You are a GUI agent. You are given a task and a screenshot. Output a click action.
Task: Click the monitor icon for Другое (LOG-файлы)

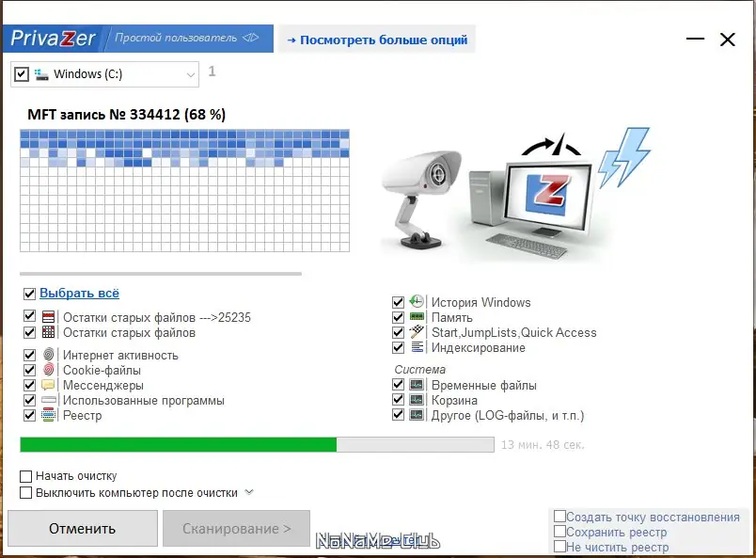[x=417, y=415]
